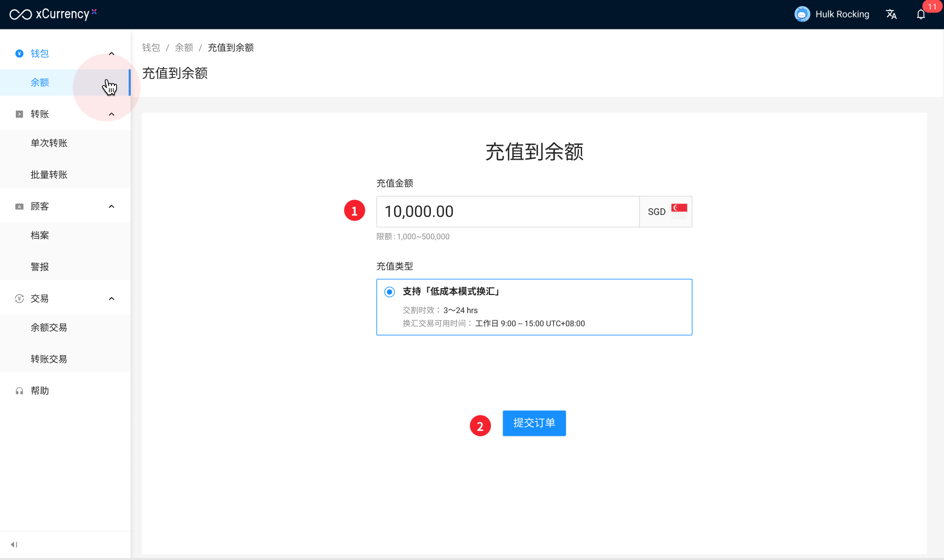Viewport: 944px width, 560px height.
Task: Open the 单次转账 menu item
Action: 65,143
